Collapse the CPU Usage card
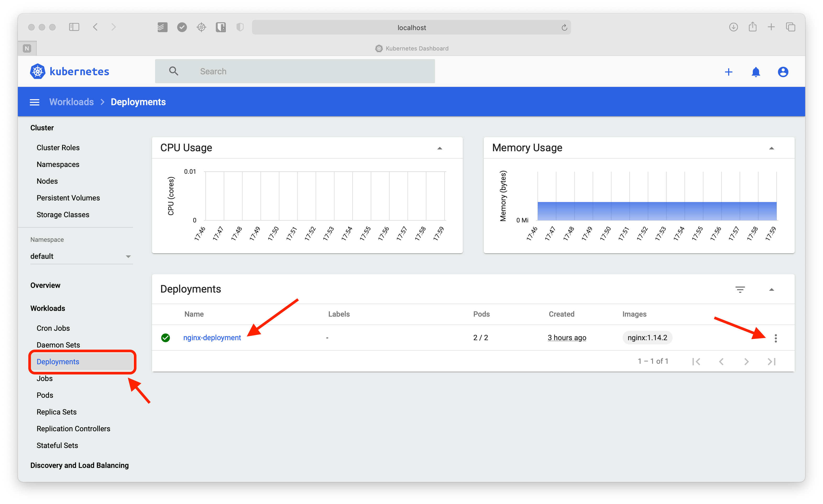Screen dimensions: 823x504 tap(440, 148)
